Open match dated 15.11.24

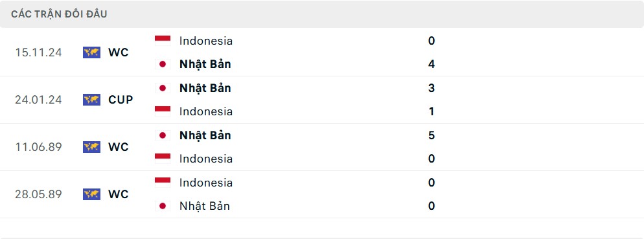click(322, 52)
